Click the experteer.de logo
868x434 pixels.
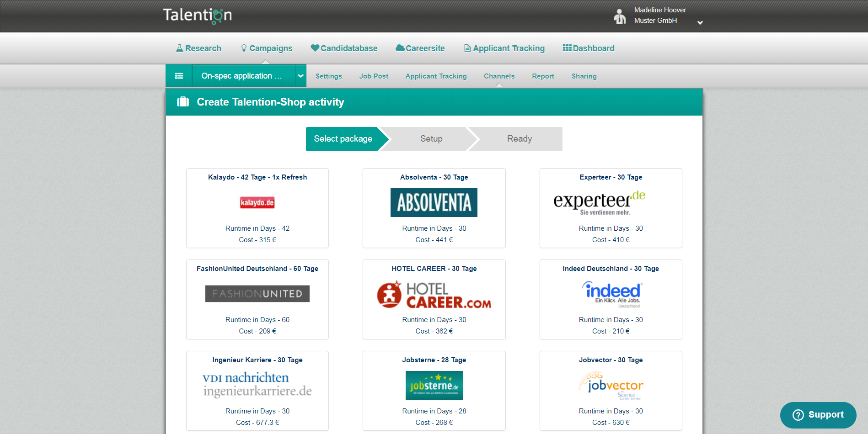pyautogui.click(x=600, y=203)
